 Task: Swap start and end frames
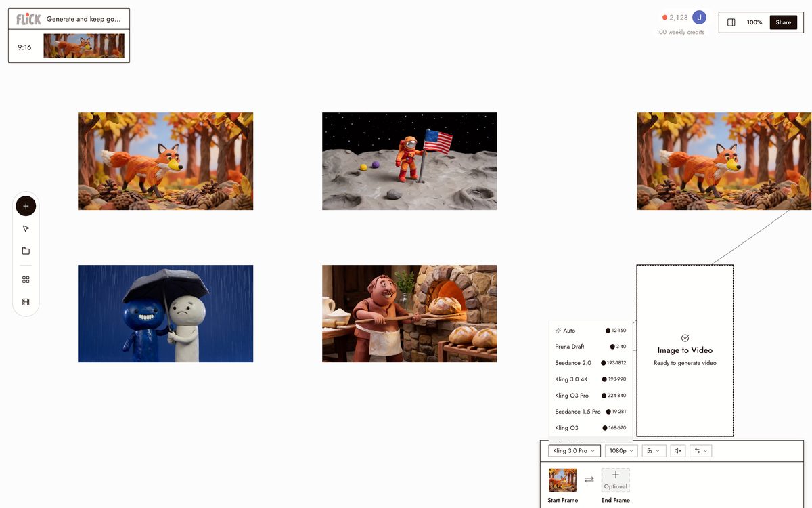pos(589,480)
